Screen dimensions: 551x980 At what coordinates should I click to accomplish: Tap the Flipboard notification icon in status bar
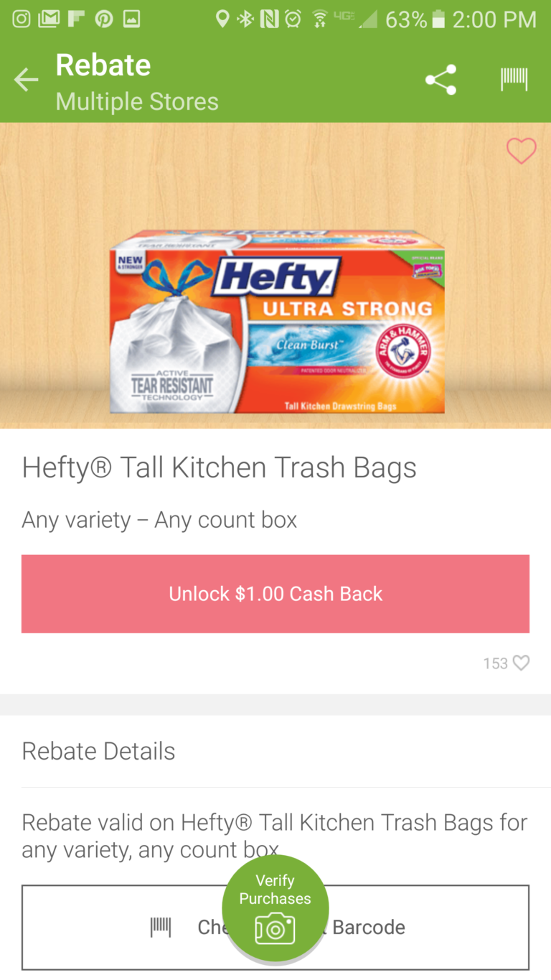click(x=76, y=19)
